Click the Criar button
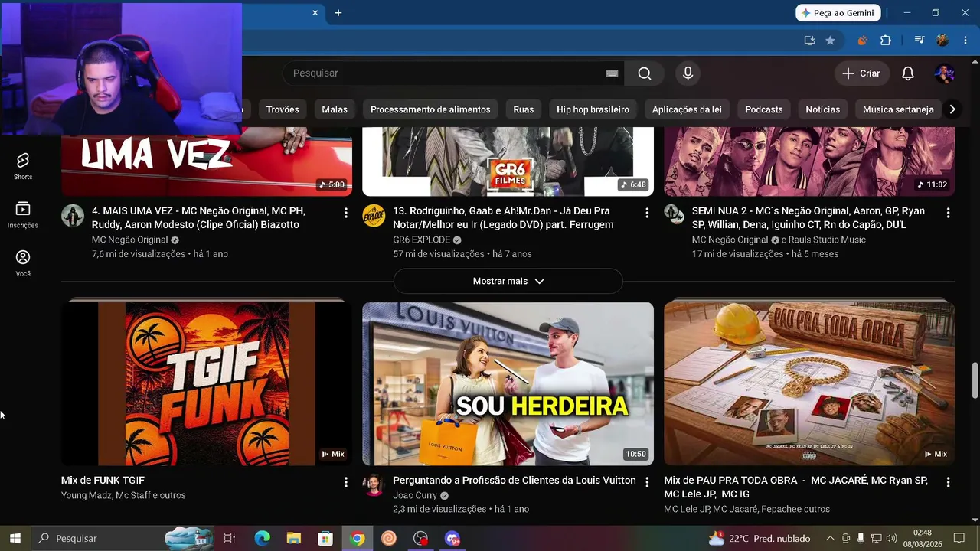Viewport: 980px width, 551px height. click(861, 73)
